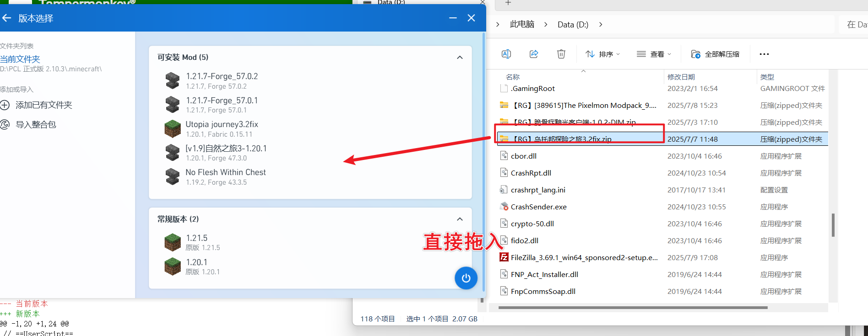Select 当前文件夹 in folder list

click(20, 59)
